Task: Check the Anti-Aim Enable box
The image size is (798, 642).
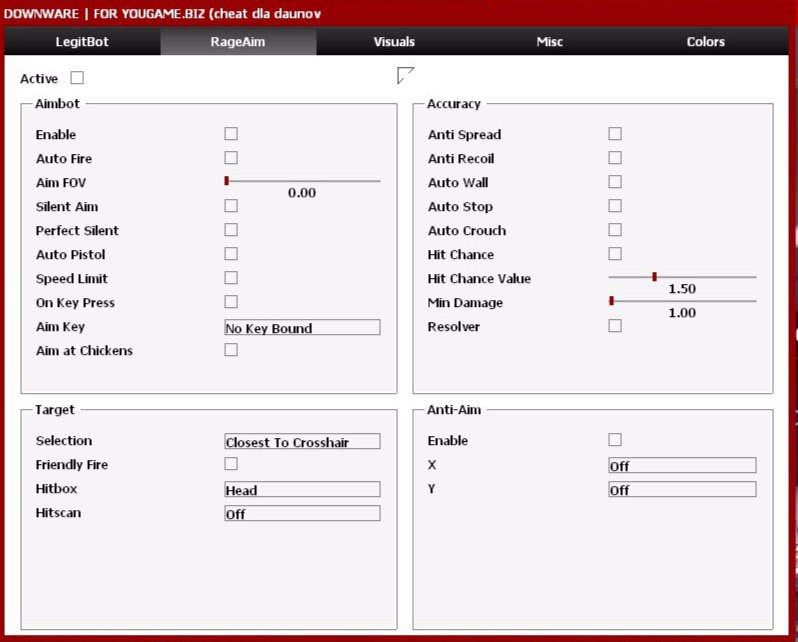Action: 615,440
